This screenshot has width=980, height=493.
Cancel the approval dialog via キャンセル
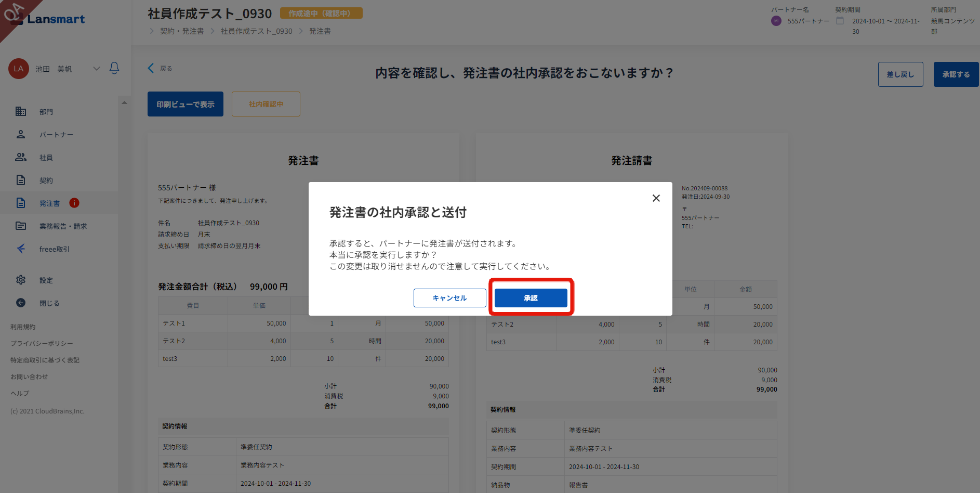[x=450, y=298]
